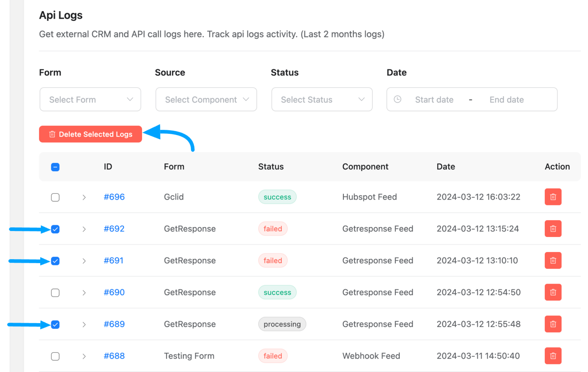Image resolution: width=588 pixels, height=372 pixels.
Task: Click the delete trash icon for log #689
Action: [x=553, y=324]
